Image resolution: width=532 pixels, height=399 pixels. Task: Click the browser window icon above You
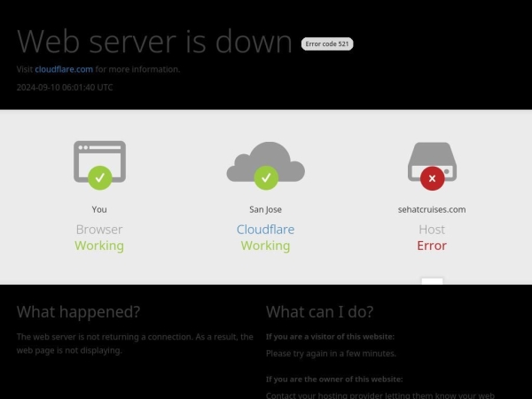point(99,161)
